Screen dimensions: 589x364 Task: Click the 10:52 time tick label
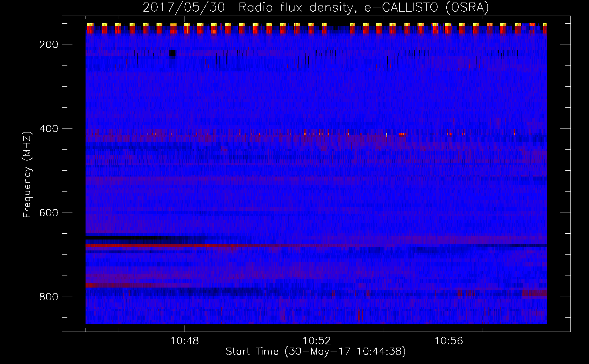[x=317, y=341]
